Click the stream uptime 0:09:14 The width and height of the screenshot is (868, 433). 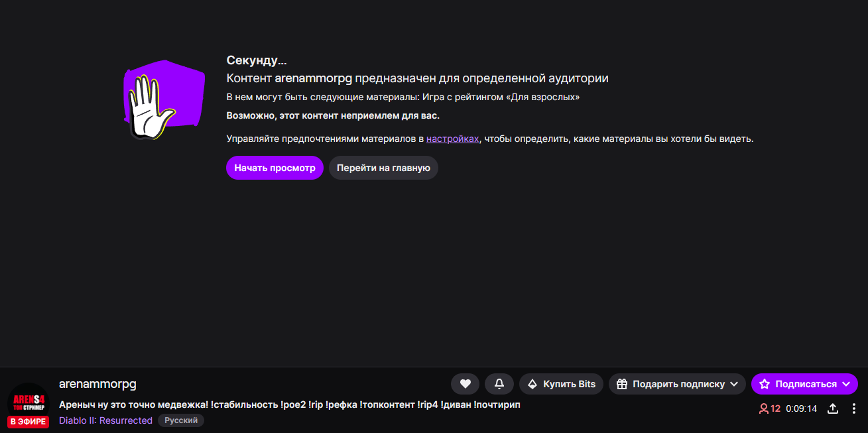pos(801,408)
